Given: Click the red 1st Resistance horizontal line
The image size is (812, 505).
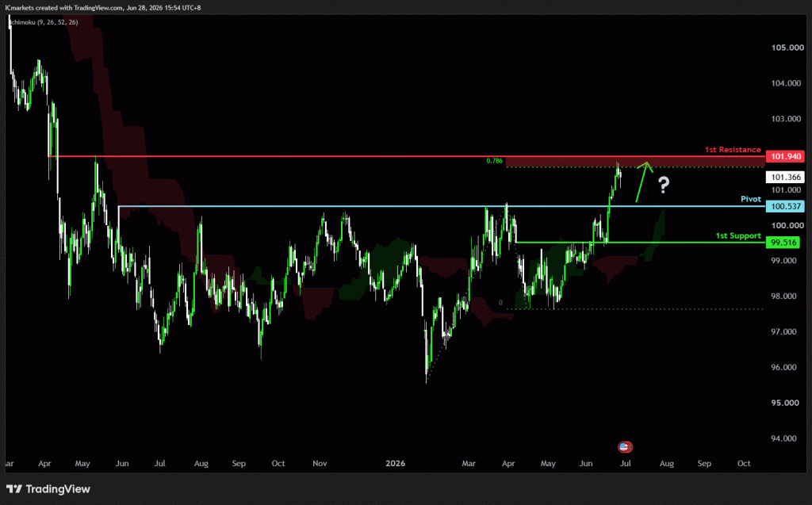Looking at the screenshot, I should click(407, 156).
